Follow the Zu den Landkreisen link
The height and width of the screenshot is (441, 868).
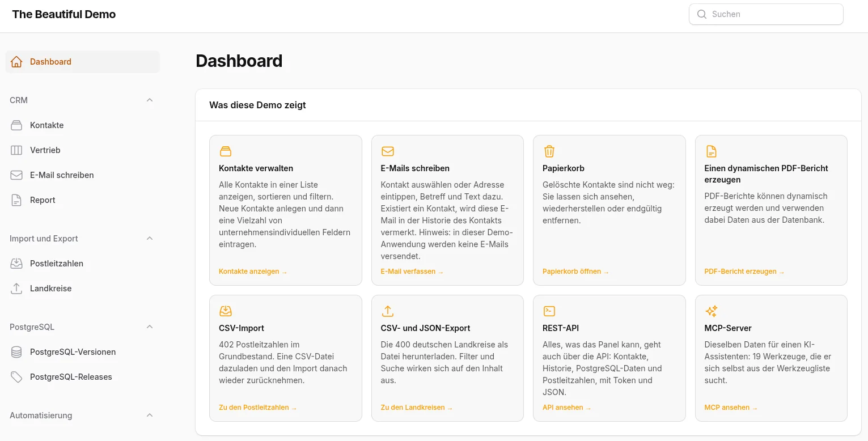[417, 408]
